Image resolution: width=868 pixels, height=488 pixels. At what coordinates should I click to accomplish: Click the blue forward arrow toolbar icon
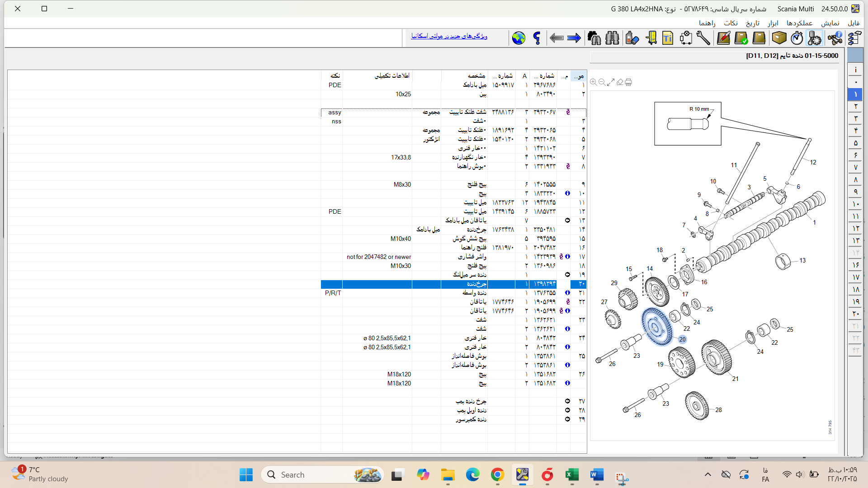(574, 38)
